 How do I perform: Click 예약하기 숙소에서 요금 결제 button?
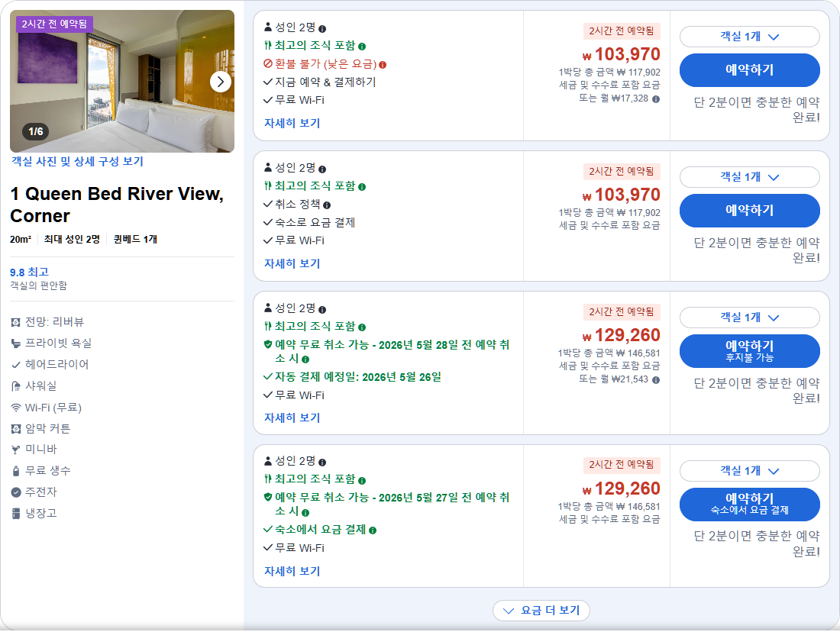749,504
